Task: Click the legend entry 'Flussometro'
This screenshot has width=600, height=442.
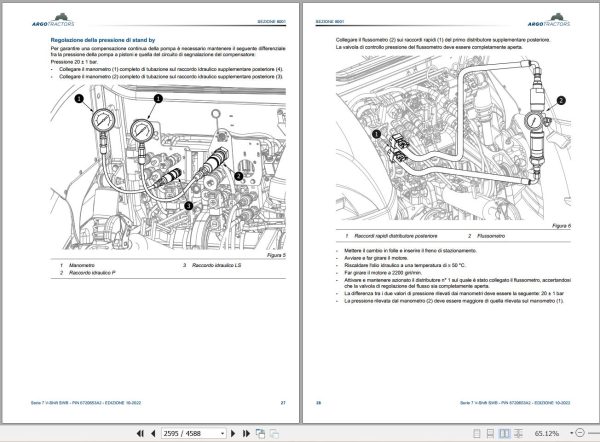Action: click(491, 236)
